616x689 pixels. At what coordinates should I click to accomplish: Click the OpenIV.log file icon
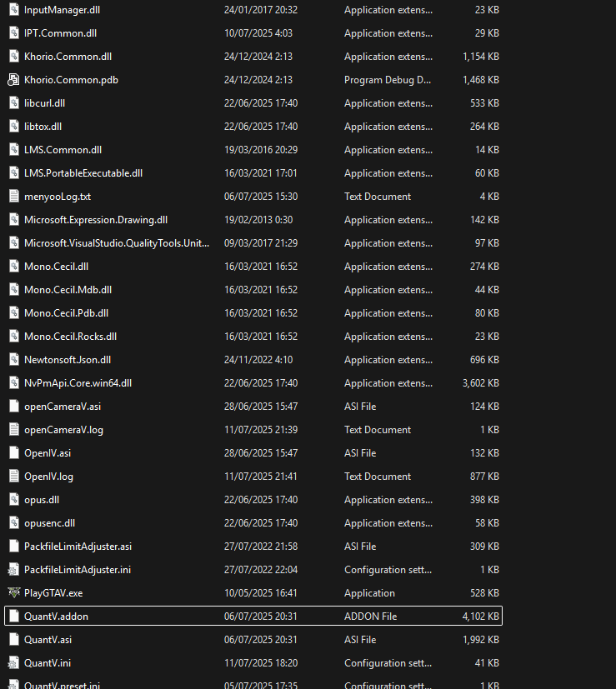point(13,477)
